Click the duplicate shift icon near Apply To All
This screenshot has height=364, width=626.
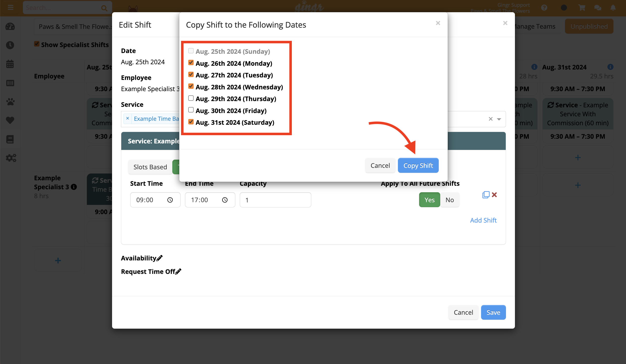coord(486,195)
